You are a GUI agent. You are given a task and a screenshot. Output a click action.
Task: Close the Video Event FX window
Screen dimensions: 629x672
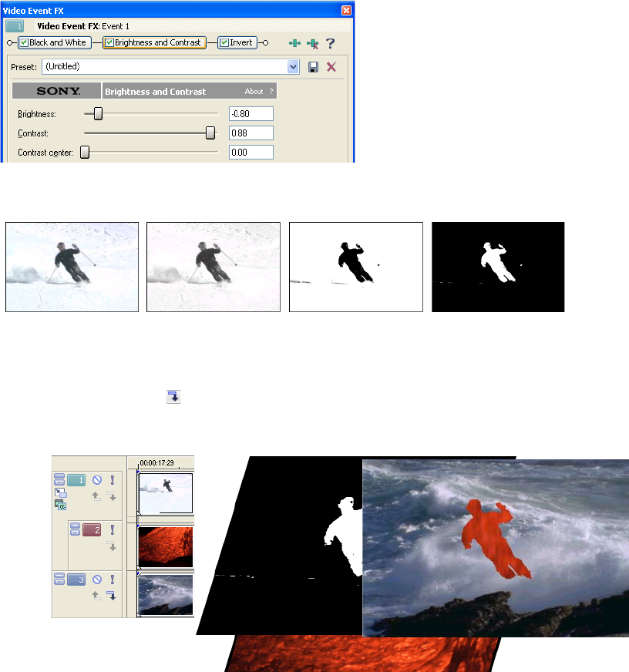pyautogui.click(x=346, y=10)
